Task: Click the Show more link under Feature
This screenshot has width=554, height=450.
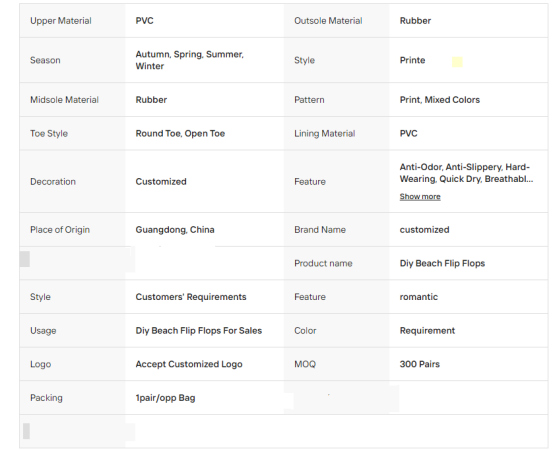Action: tap(420, 196)
